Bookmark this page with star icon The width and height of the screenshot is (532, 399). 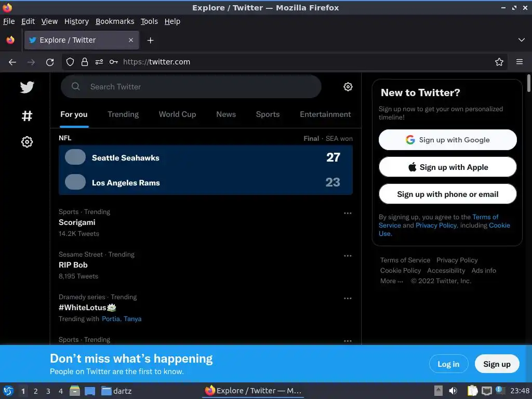[499, 62]
